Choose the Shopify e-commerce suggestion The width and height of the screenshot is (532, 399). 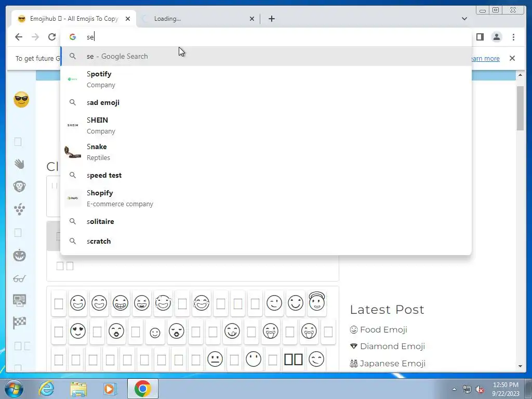tap(266, 198)
